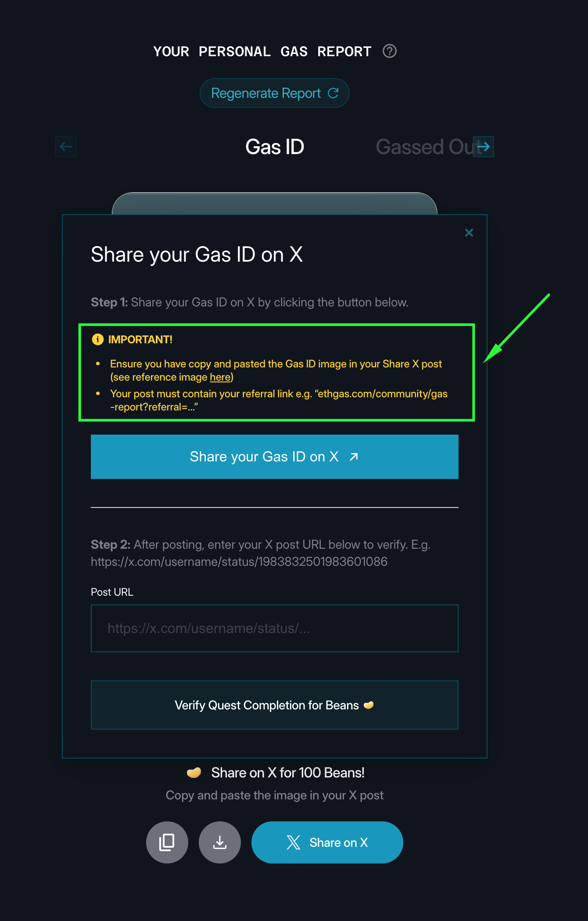Click Share your Gas ID on X button
The width and height of the screenshot is (588, 921).
[x=274, y=457]
